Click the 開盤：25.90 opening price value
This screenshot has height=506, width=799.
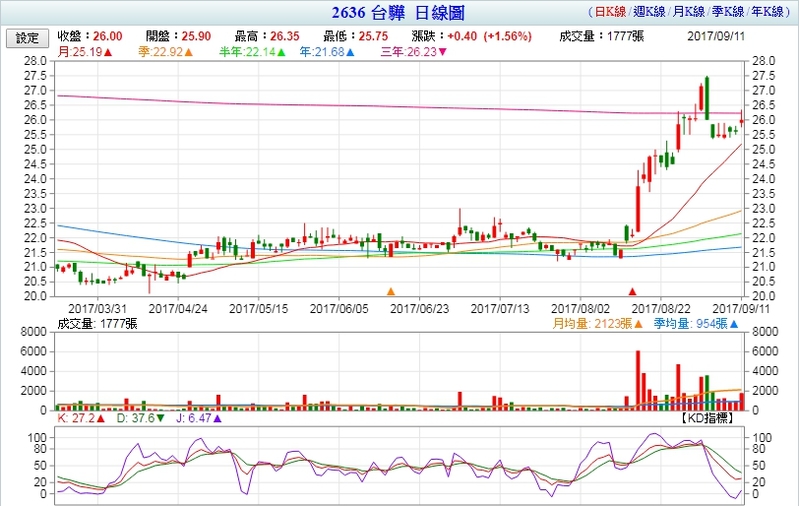178,36
